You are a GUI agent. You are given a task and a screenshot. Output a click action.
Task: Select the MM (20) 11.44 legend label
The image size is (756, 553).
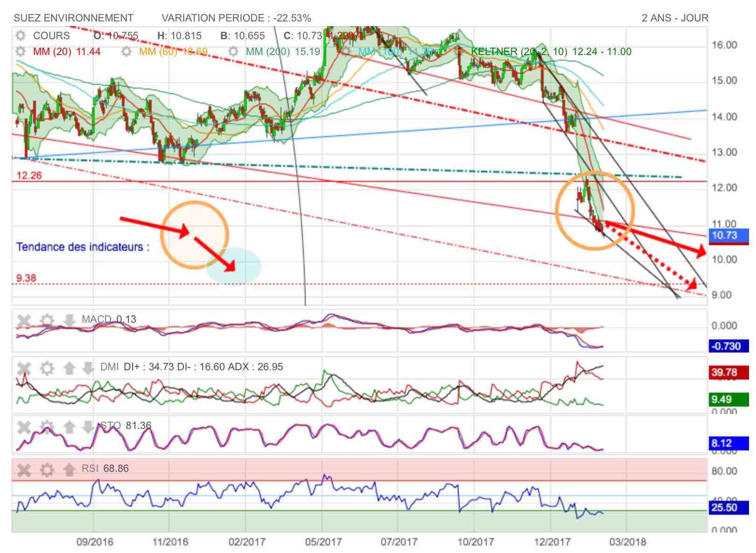click(x=67, y=51)
